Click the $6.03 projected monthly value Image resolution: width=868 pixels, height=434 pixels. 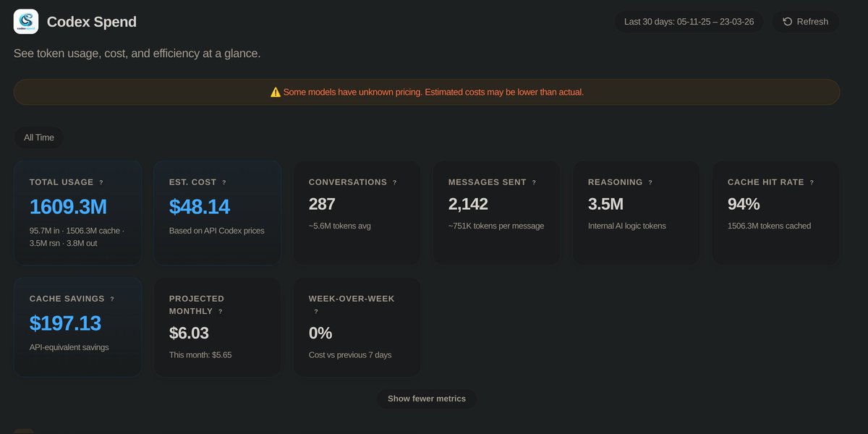[189, 333]
